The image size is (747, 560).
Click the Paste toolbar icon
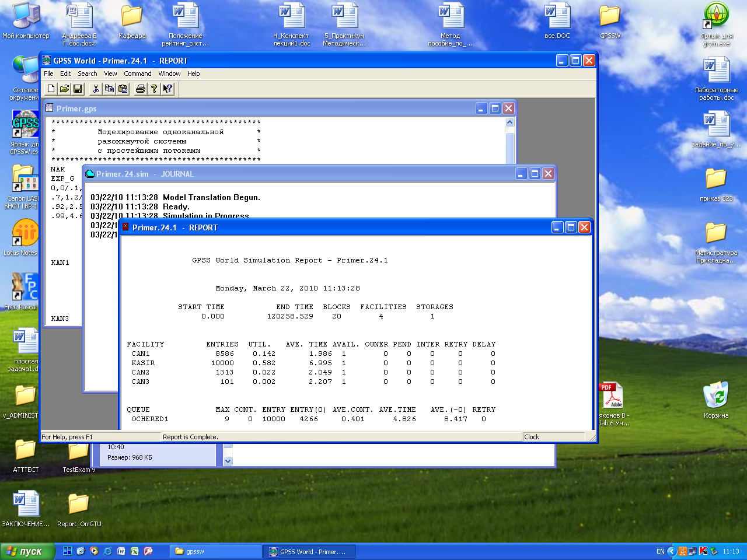(123, 89)
